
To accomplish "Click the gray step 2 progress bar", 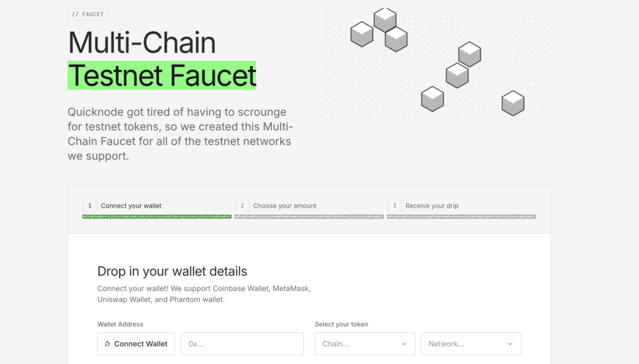I will click(309, 217).
